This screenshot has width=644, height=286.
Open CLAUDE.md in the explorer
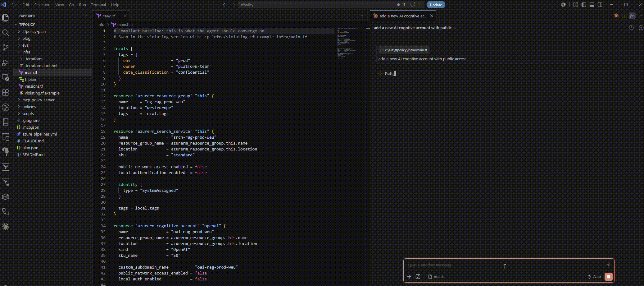33,141
